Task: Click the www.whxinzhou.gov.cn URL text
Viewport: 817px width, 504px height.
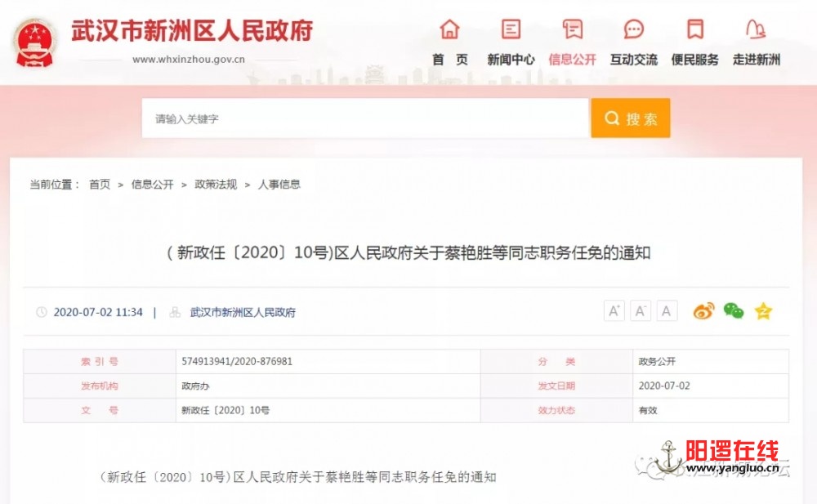Action: click(189, 60)
